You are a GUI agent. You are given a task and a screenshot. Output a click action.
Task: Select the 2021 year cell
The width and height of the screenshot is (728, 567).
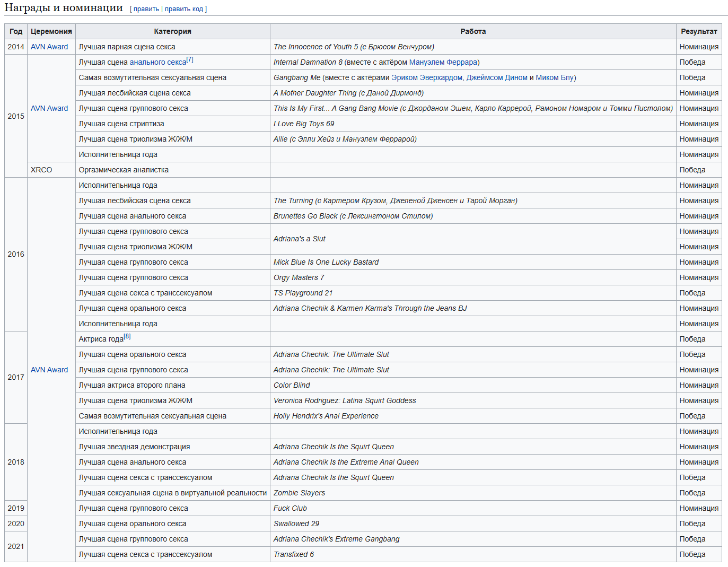16,547
